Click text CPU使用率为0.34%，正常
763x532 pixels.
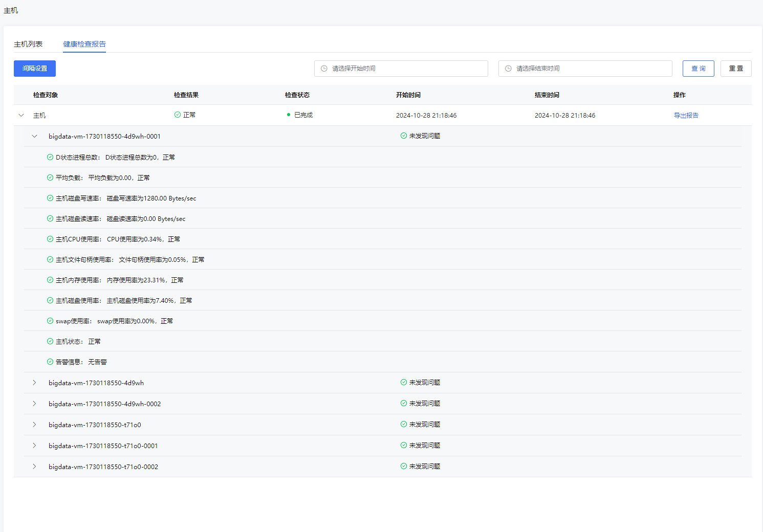(144, 239)
